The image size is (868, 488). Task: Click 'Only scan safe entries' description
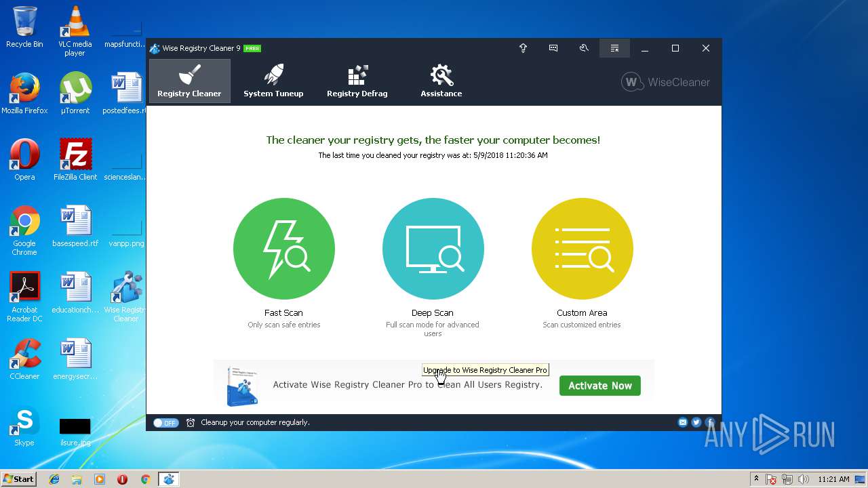pos(283,325)
